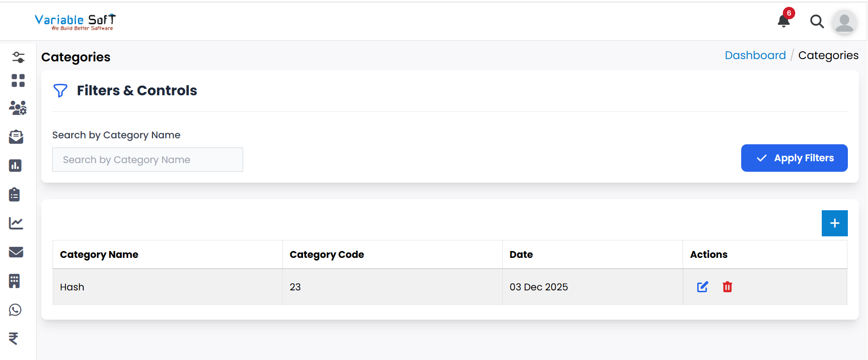Click the building sidebar icon
This screenshot has width=868, height=360.
[15, 281]
